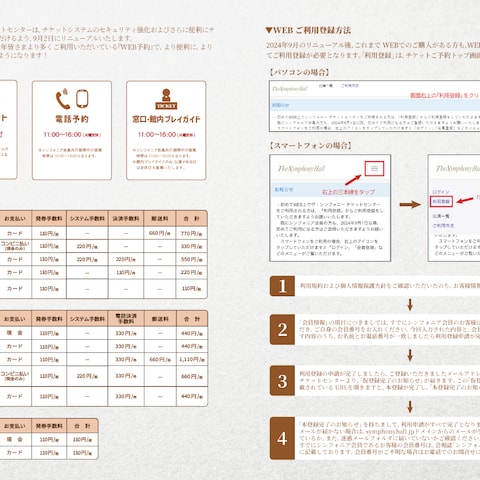Click the TICKET counter staff icon
Viewport: 480px width, 480px height.
[166, 99]
